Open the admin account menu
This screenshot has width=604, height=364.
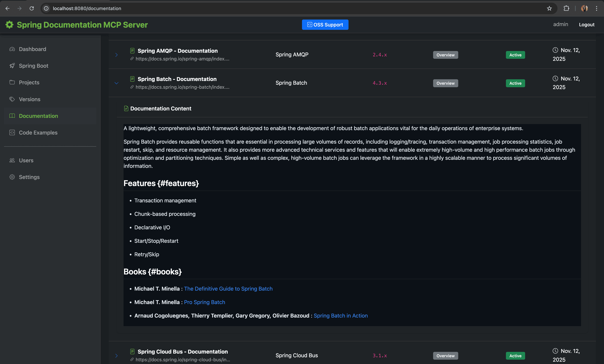pos(561,24)
